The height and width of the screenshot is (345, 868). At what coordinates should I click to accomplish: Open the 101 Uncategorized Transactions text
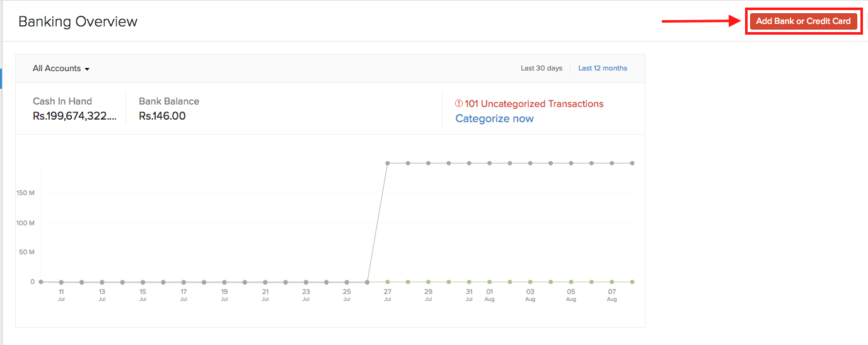point(534,104)
